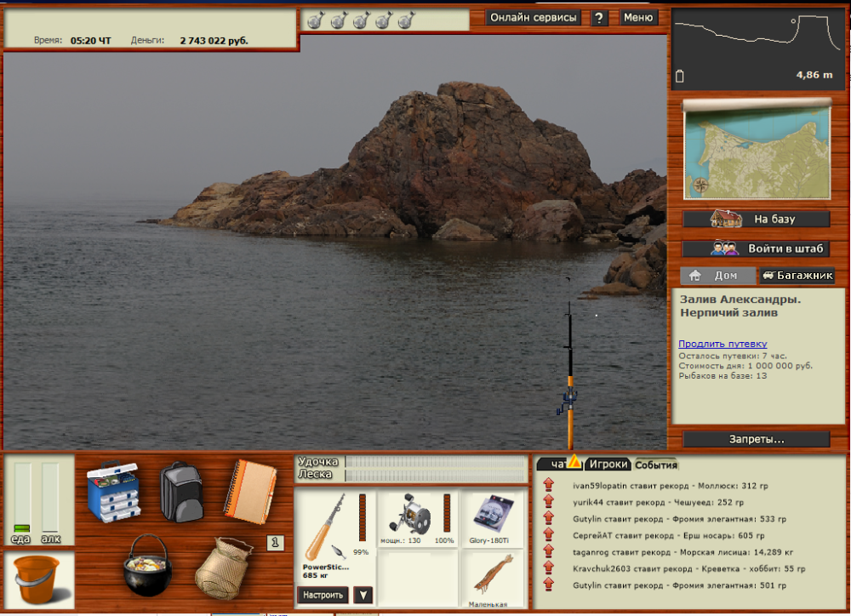Open the region map thumbnail
851x616 pixels.
(757, 151)
